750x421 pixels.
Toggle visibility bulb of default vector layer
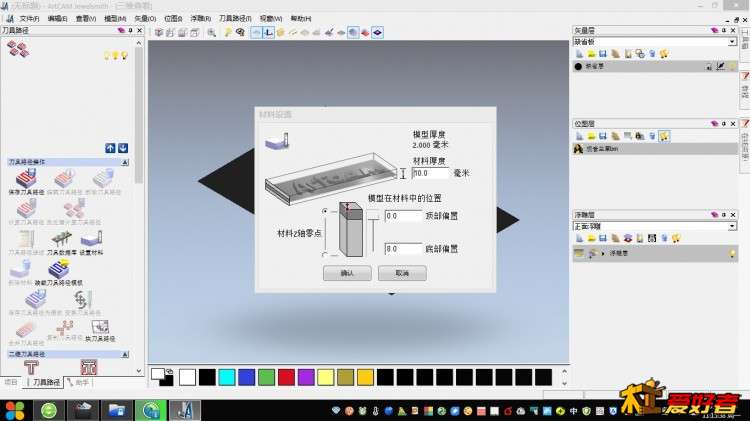tap(732, 66)
